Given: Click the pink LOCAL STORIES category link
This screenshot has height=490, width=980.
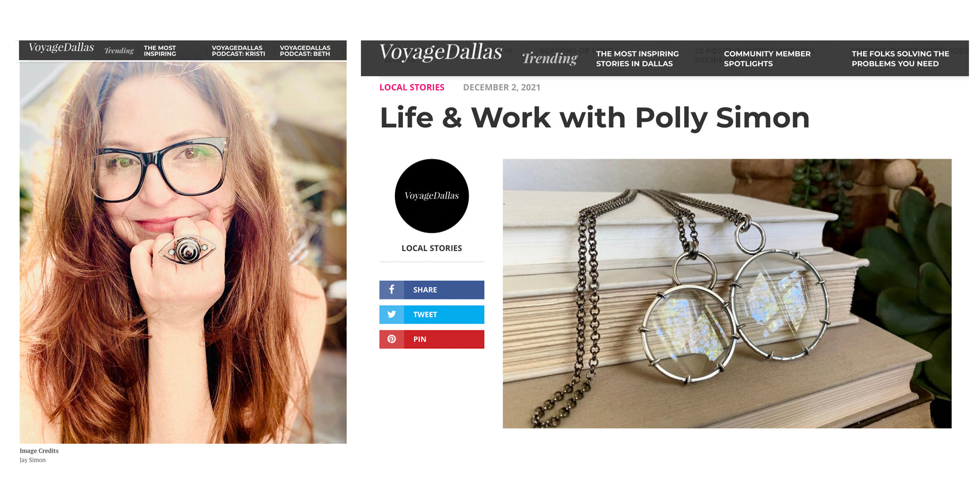Looking at the screenshot, I should [x=412, y=87].
